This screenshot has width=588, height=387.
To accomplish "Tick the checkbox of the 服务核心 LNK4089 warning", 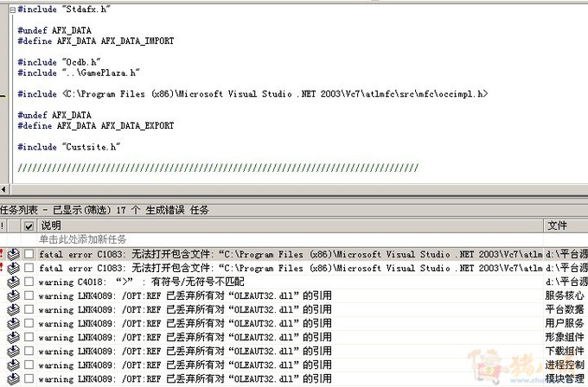I will tap(29, 295).
